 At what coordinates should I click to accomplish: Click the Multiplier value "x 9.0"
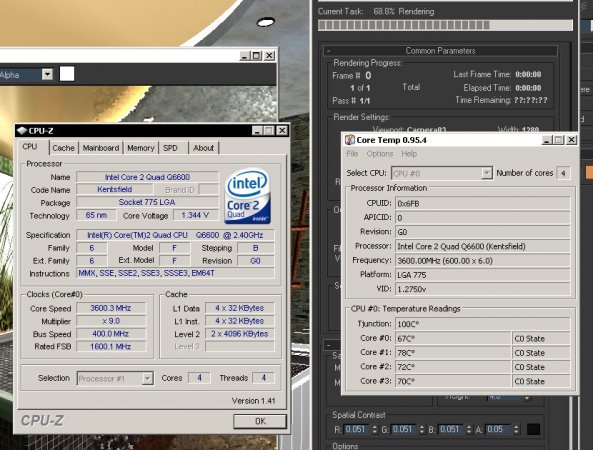point(111,321)
